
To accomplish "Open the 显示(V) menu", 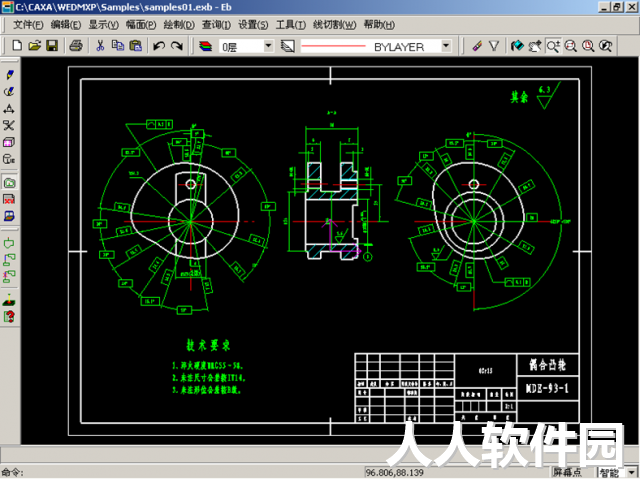I will [104, 25].
